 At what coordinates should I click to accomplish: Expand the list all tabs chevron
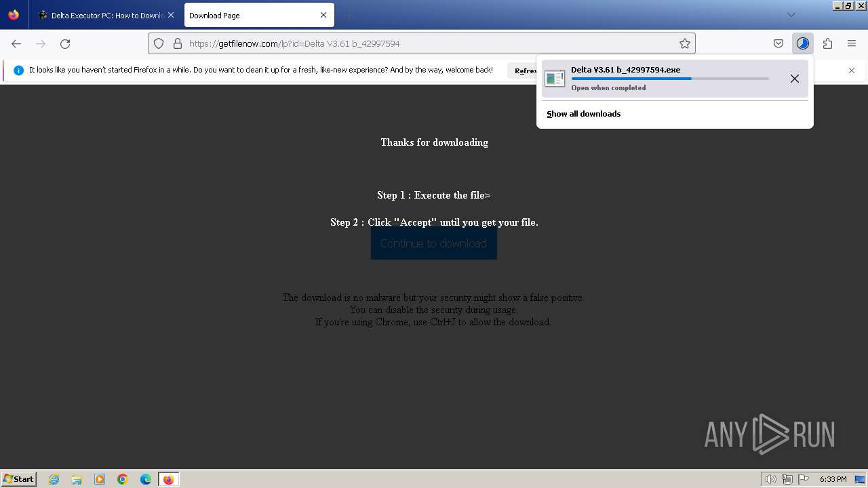(791, 15)
